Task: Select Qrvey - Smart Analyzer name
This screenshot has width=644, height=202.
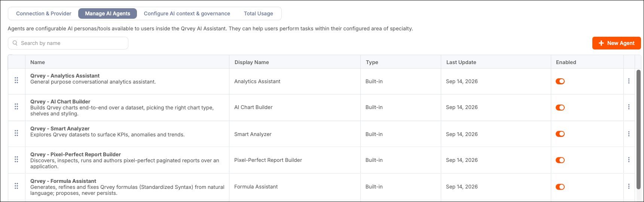Action: point(60,129)
